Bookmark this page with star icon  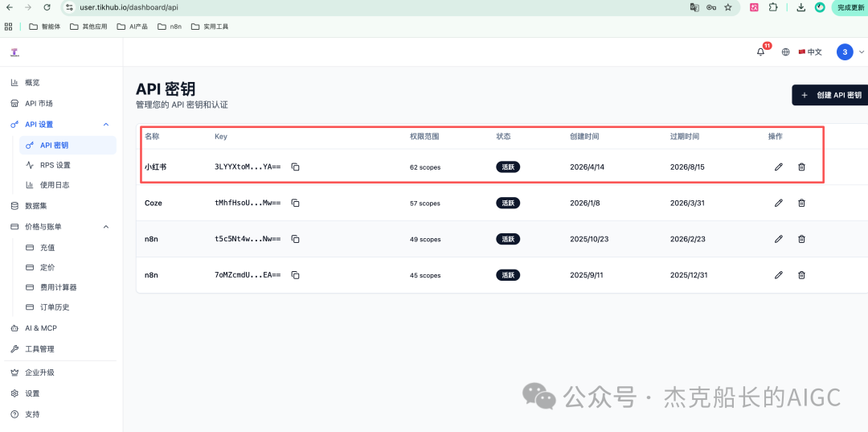point(728,7)
